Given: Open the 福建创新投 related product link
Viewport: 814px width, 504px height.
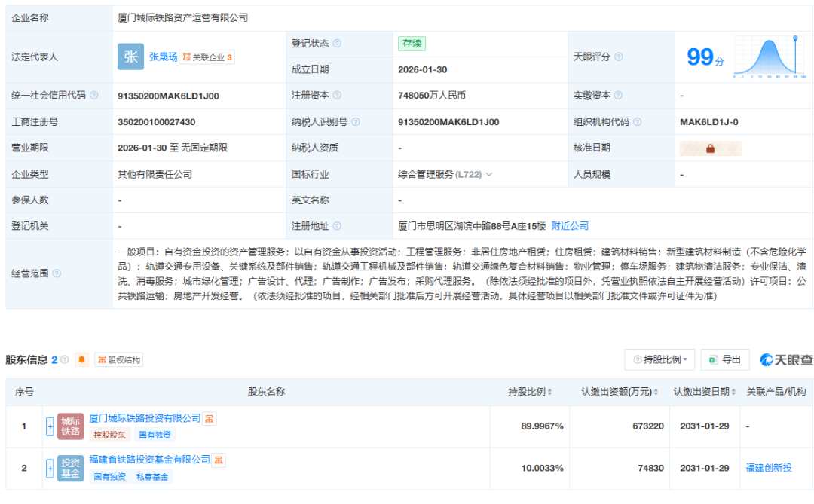Looking at the screenshot, I should (x=770, y=466).
